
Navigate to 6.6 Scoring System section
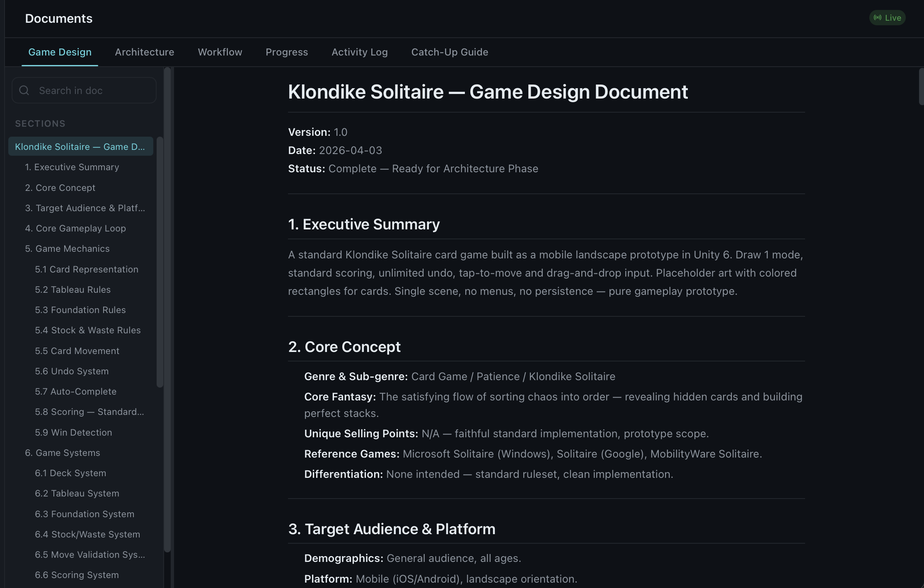click(x=76, y=575)
